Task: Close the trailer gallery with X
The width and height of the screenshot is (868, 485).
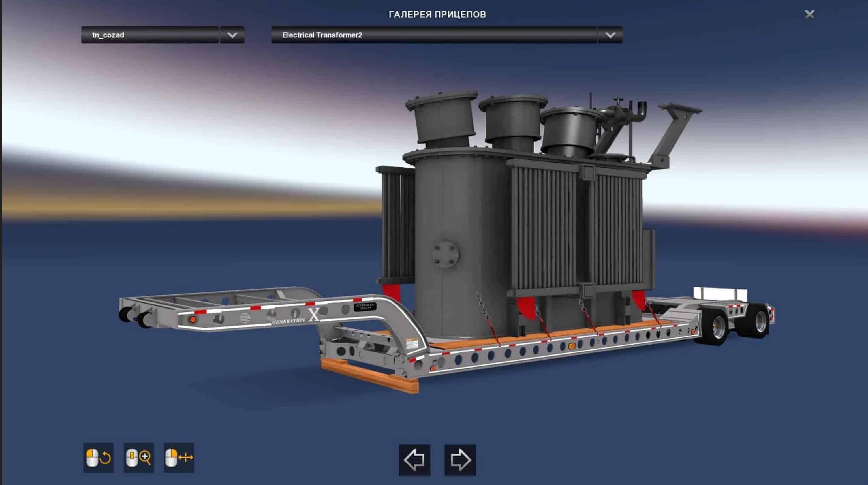Action: (x=809, y=14)
